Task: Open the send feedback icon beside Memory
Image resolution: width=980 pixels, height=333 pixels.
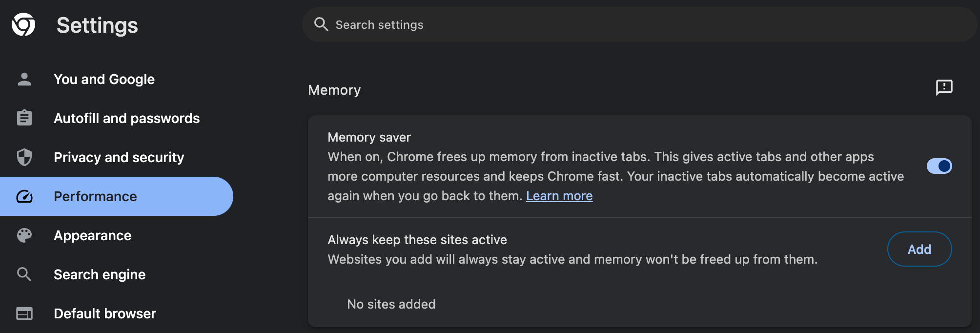Action: tap(944, 88)
